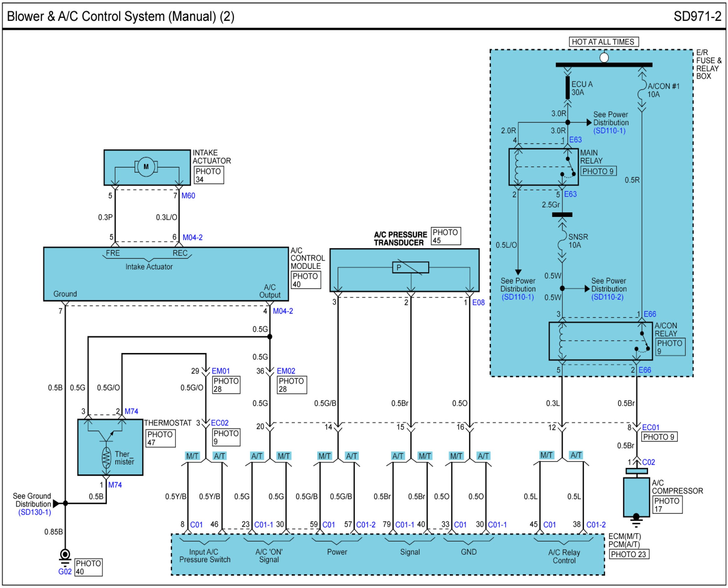Click the E08 connector label
The height and width of the screenshot is (588, 728).
click(x=478, y=302)
